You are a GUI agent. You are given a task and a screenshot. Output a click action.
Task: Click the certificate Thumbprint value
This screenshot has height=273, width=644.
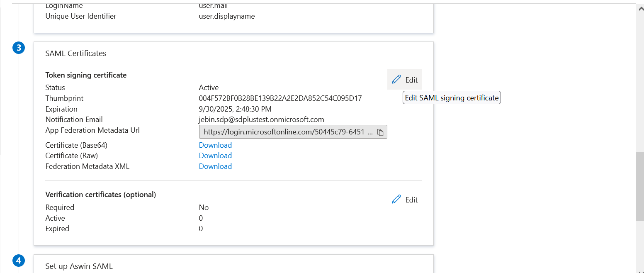click(280, 98)
